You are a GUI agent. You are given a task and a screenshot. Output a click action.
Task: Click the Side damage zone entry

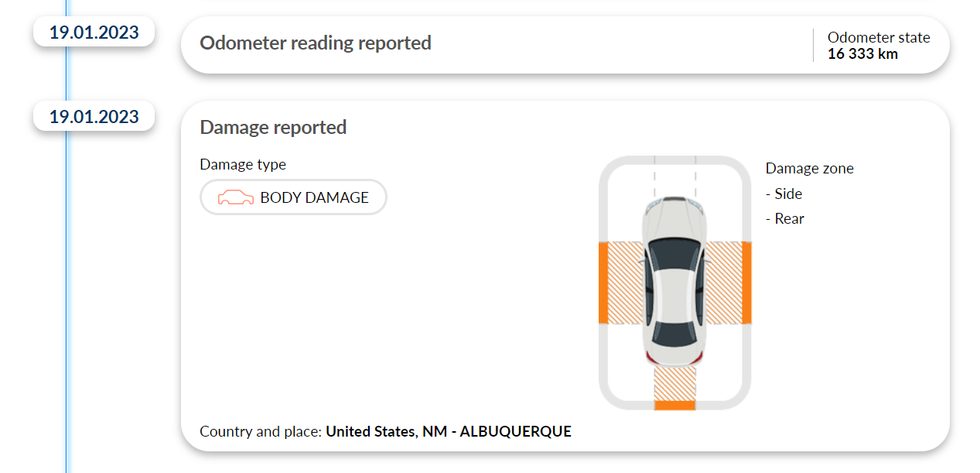(784, 194)
